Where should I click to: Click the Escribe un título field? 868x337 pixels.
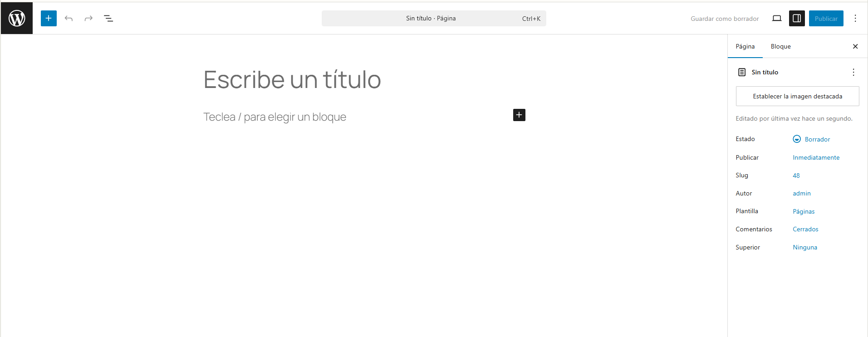pyautogui.click(x=292, y=80)
